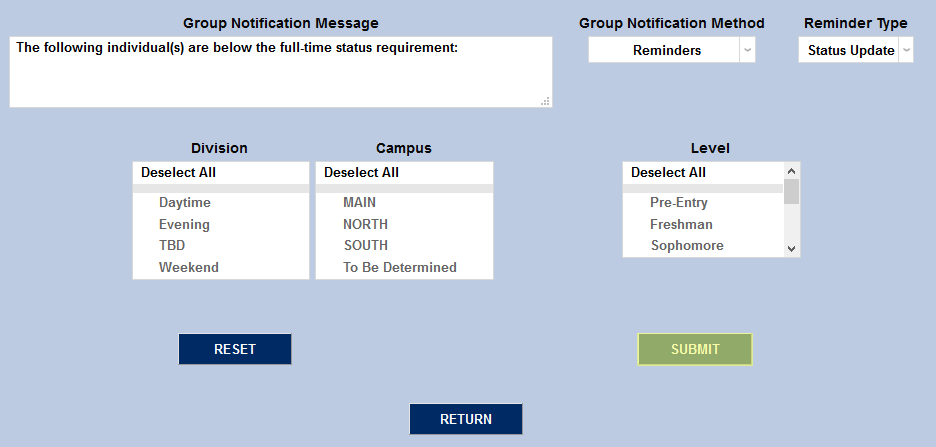Click Deselect All in the Division list

(178, 172)
